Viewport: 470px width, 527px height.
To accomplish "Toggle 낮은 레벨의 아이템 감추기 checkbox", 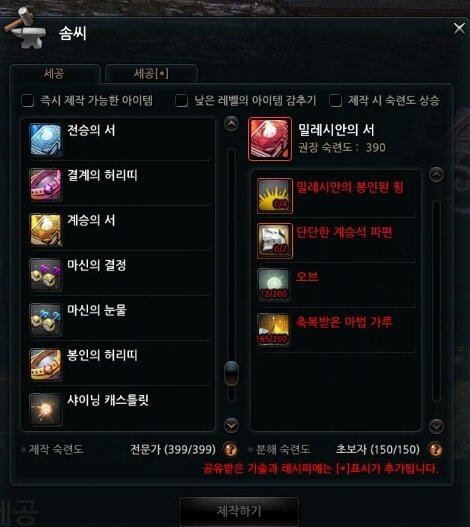I will click(182, 100).
